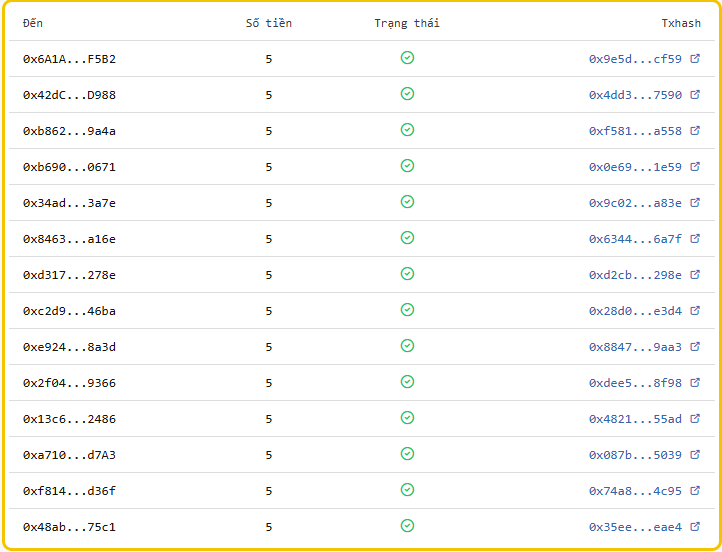
Task: Open external link icon beside 0x6344...6a7f
Action: tap(695, 238)
